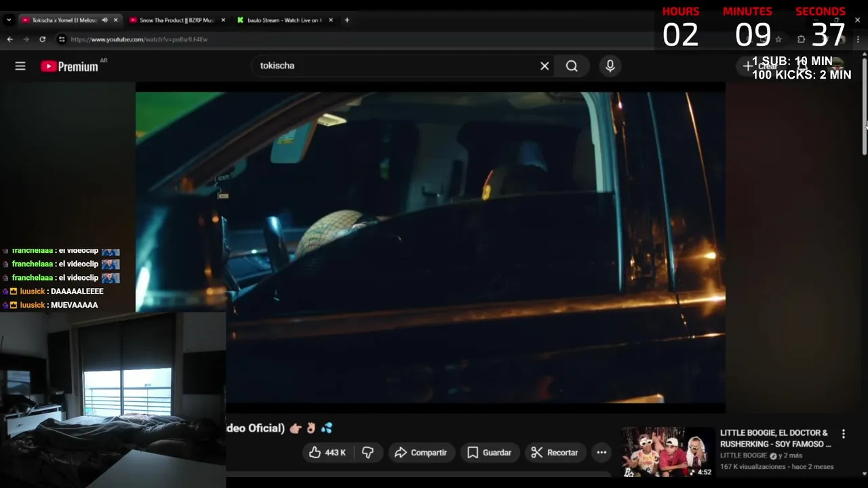Click the video player to pause
Image resolution: width=868 pixels, height=488 pixels.
point(431,247)
